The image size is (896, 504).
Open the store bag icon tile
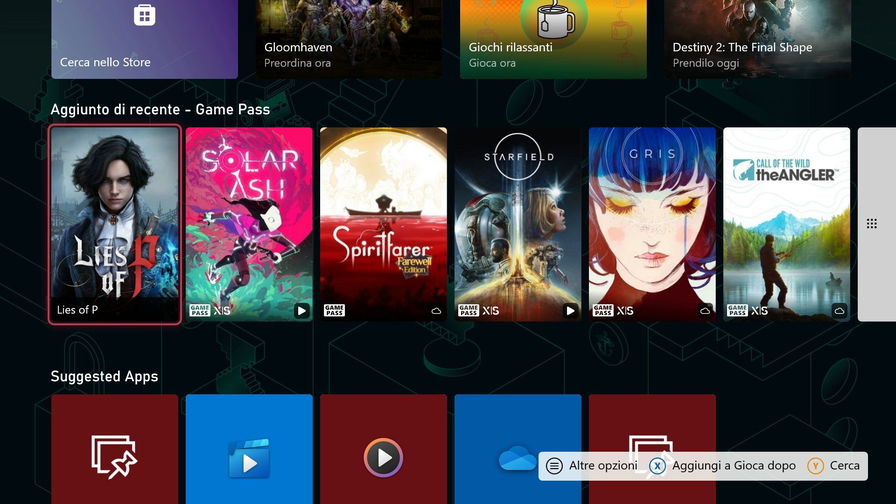[x=145, y=39]
